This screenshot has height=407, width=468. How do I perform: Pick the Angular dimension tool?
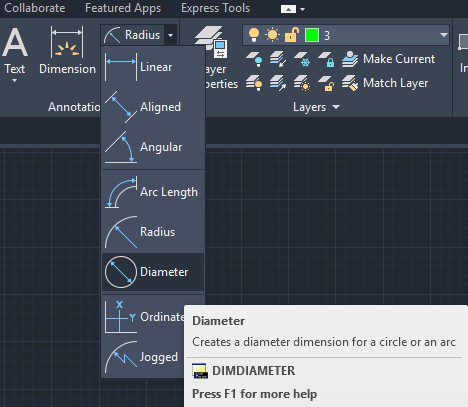click(x=153, y=147)
